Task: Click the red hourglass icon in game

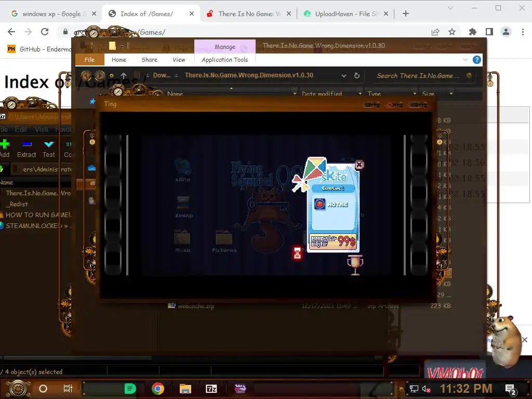Action: point(297,253)
